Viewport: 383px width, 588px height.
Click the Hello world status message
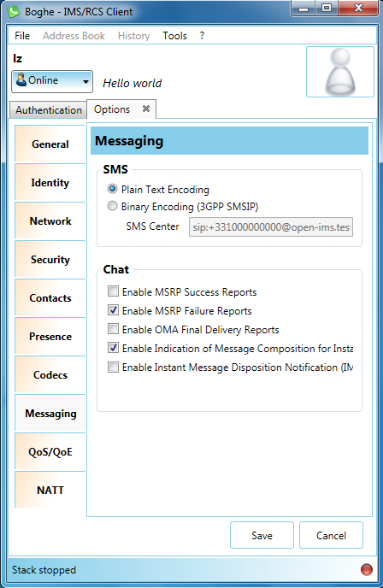(132, 83)
